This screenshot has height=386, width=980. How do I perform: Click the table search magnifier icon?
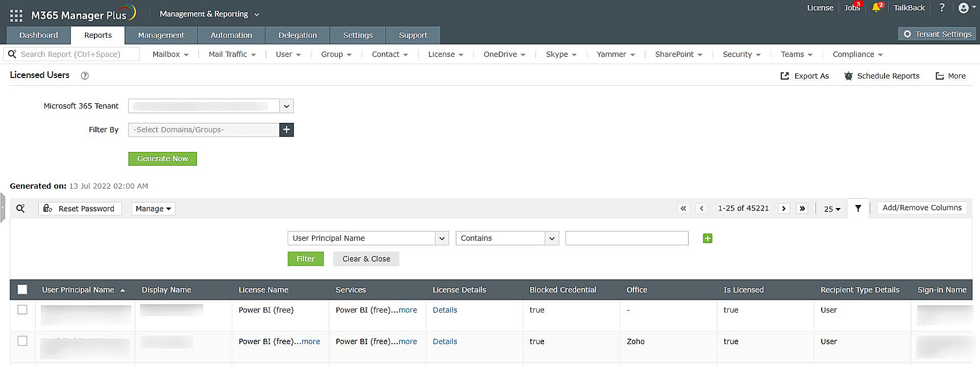[x=20, y=209]
